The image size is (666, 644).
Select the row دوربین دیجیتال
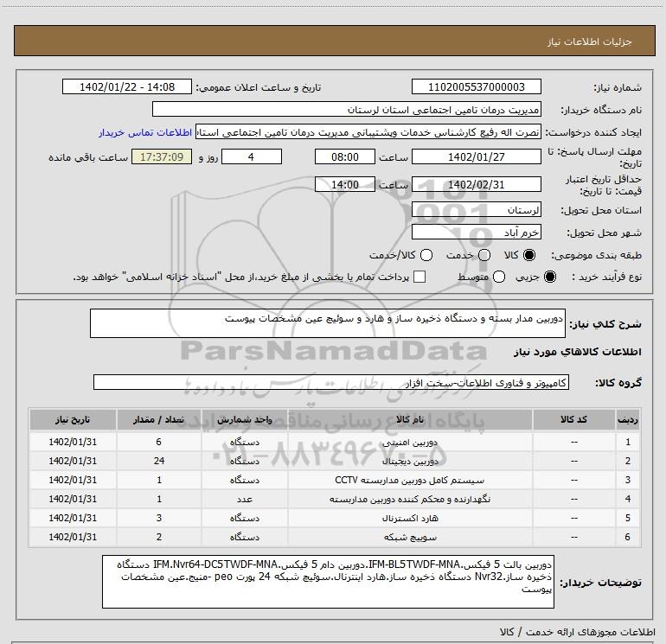(x=335, y=461)
